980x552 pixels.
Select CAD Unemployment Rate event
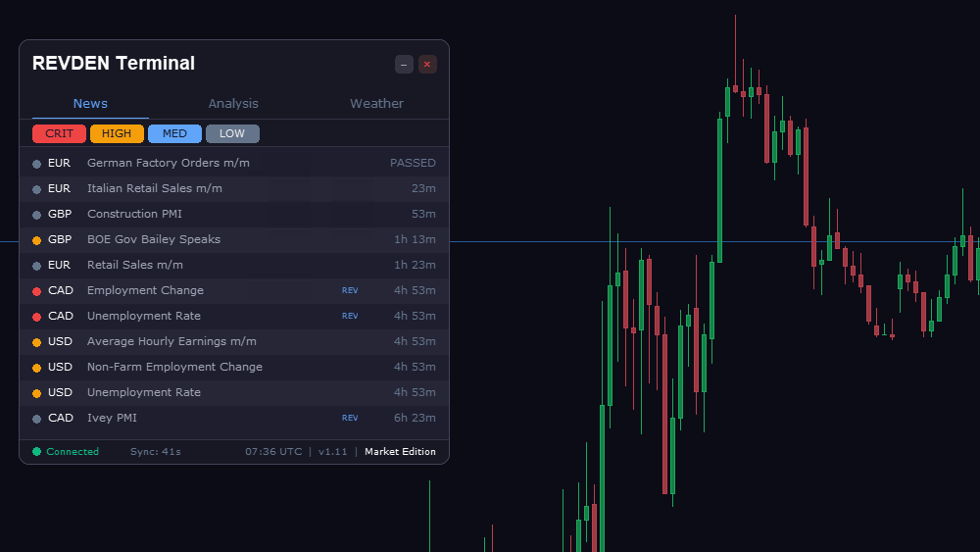pos(234,317)
